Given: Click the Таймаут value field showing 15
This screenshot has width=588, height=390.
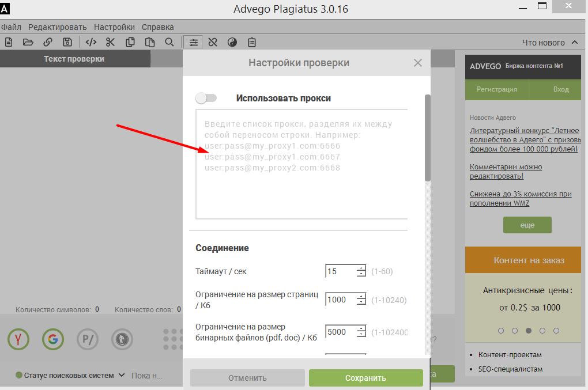Looking at the screenshot, I should pos(341,271).
